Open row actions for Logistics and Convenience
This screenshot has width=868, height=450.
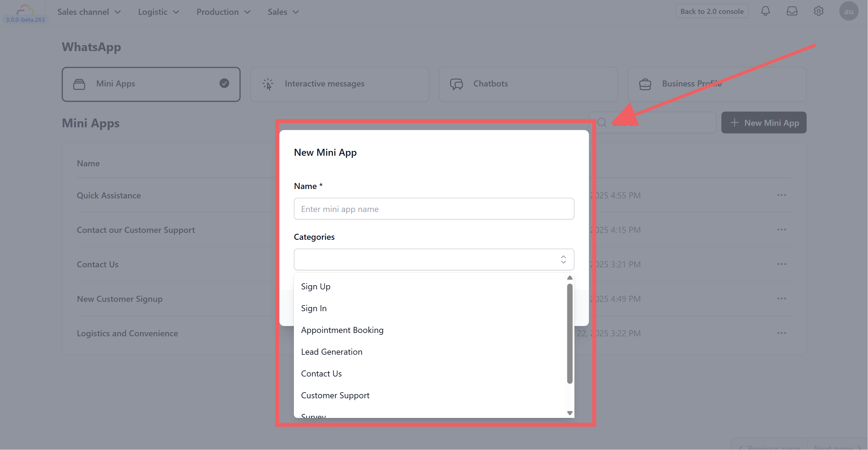pos(782,333)
